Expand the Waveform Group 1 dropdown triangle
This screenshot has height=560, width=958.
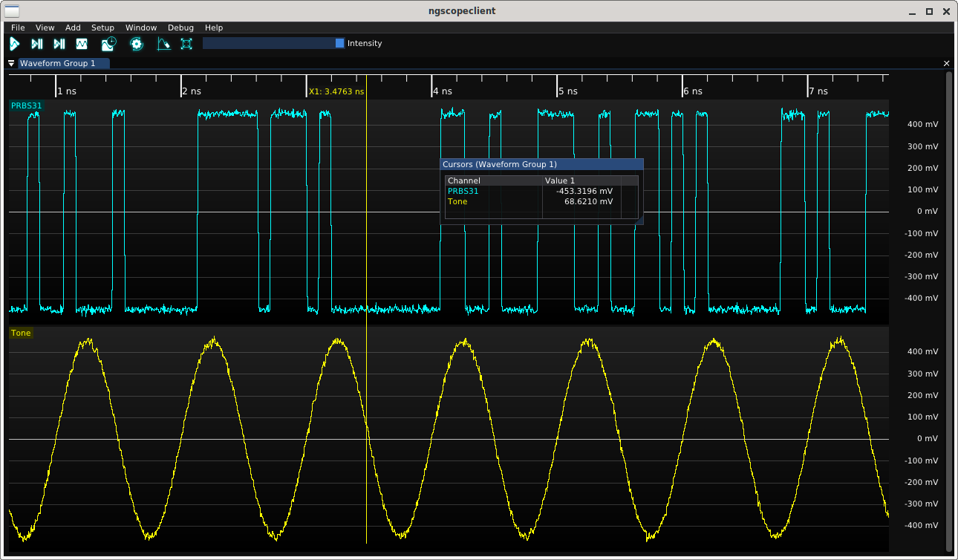click(11, 63)
